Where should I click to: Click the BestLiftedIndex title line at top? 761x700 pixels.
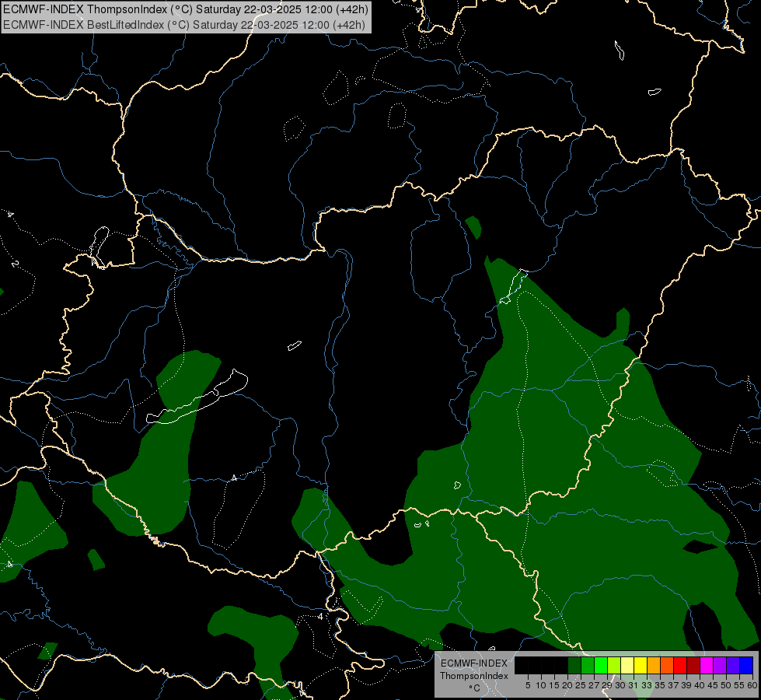[184, 24]
